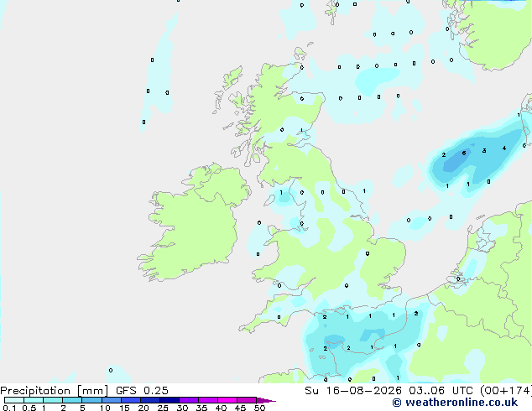Pick the 15–20 mm legend color swatch
Image resolution: width=532 pixels, height=411 pixels.
tap(130, 400)
